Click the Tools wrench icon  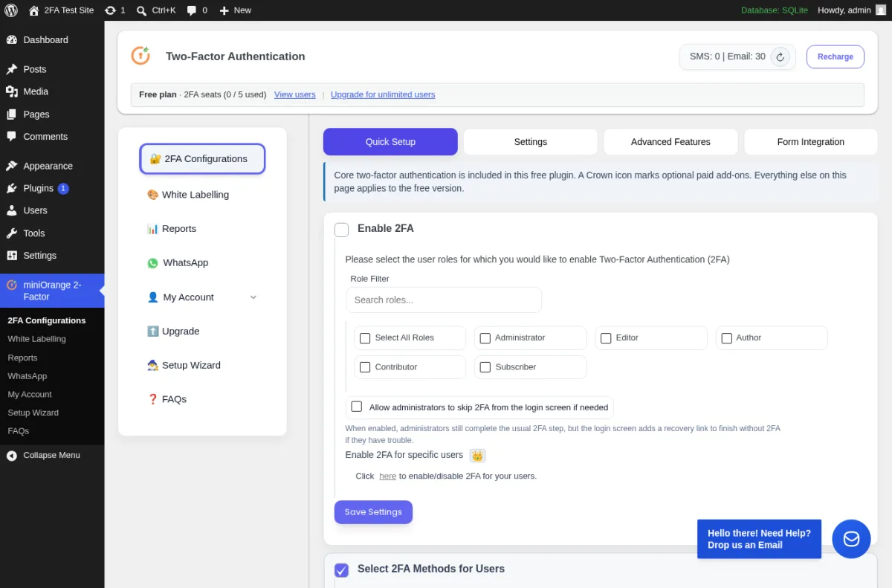(x=12, y=233)
